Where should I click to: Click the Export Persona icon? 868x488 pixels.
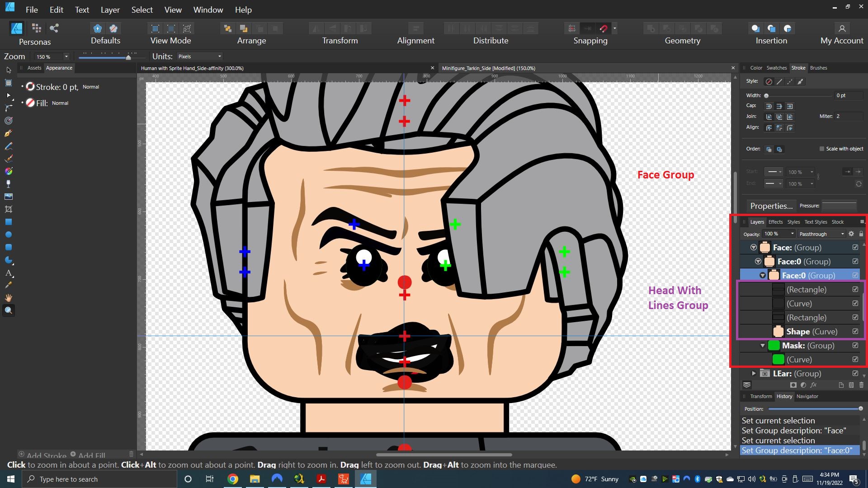(54, 28)
